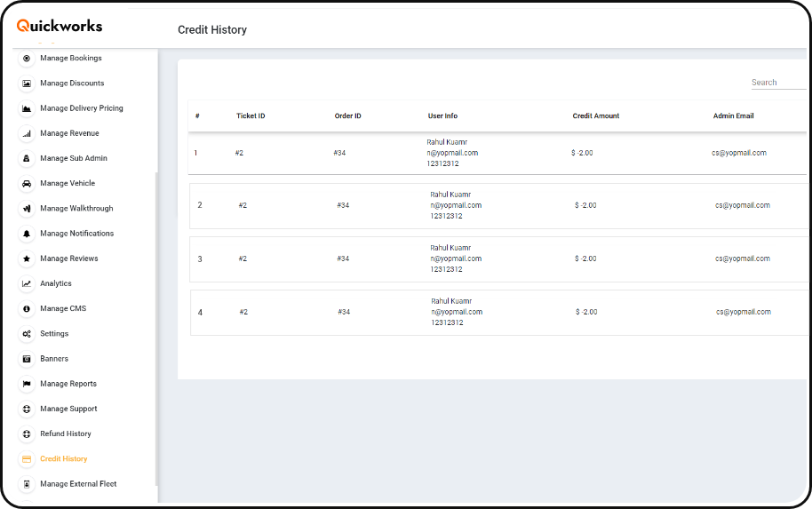Select Manage Sub Admin in sidebar

pyautogui.click(x=74, y=158)
